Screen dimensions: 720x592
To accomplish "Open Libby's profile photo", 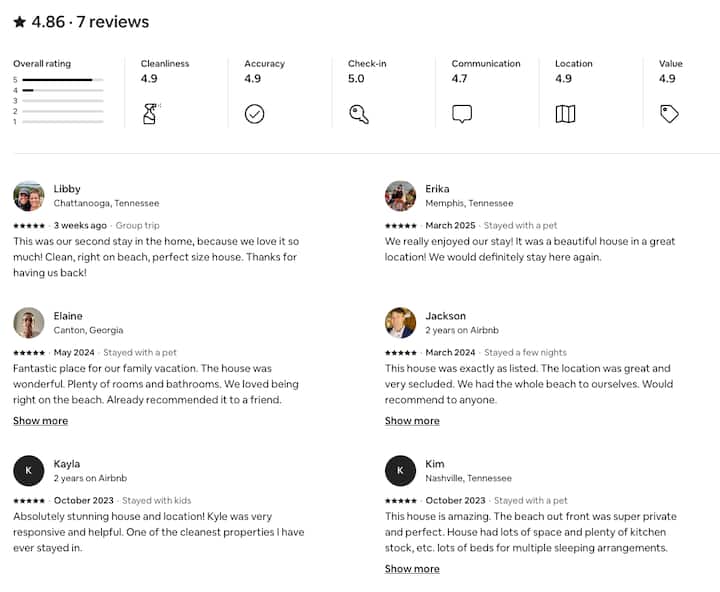I will (28, 196).
